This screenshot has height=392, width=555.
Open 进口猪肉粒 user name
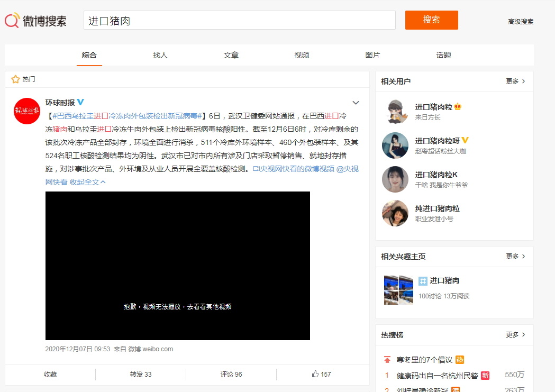click(434, 107)
